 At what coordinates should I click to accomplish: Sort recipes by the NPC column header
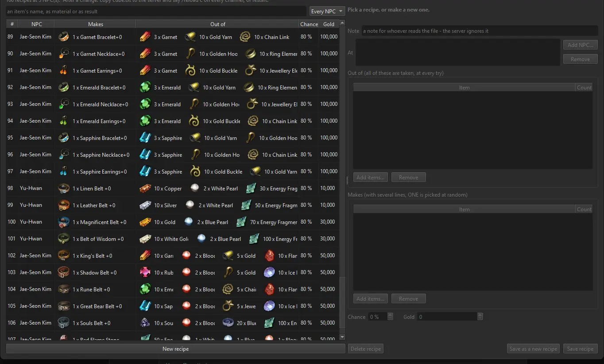pos(37,24)
